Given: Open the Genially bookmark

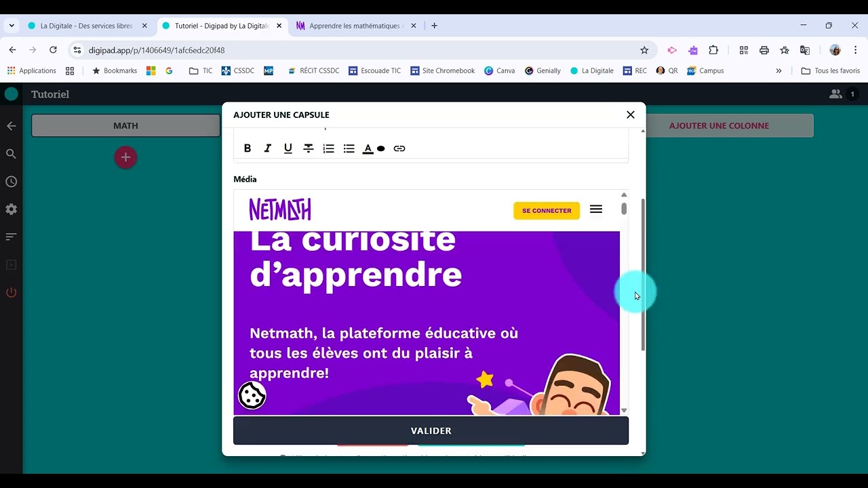Looking at the screenshot, I should pyautogui.click(x=542, y=70).
